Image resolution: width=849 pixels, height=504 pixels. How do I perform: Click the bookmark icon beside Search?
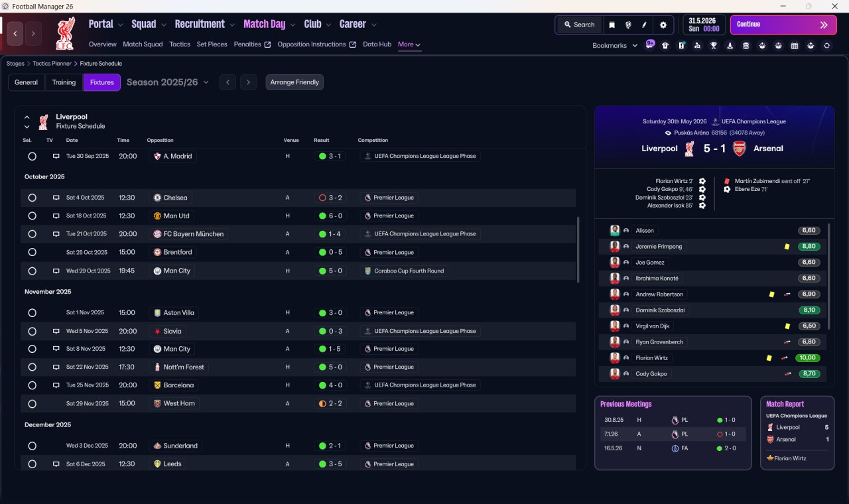[612, 25]
